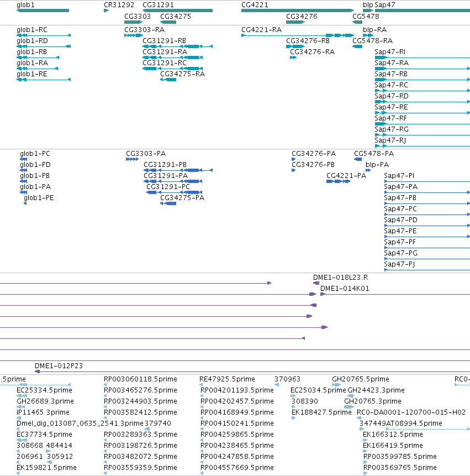The width and height of the screenshot is (470, 476).
Task: Open EST EK188427.5prime
Action: 321,412
